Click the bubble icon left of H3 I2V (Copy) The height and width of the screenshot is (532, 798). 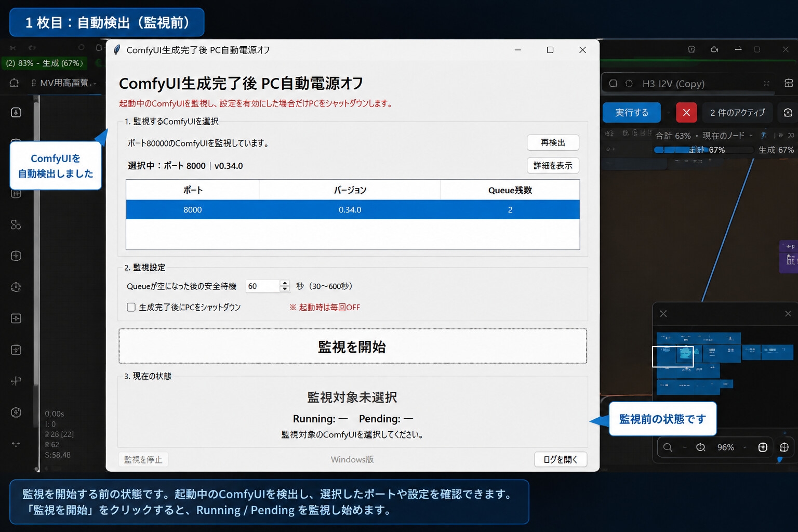click(x=613, y=83)
